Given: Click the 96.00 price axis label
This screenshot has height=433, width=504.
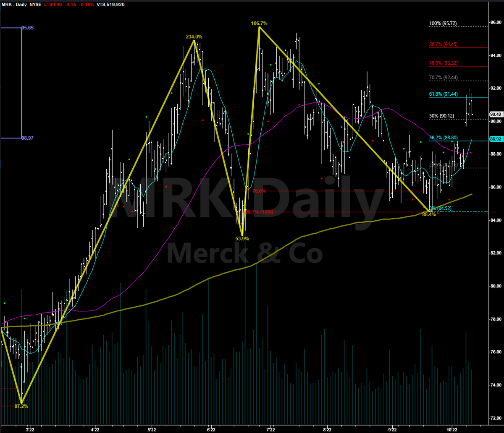Looking at the screenshot, I should (496, 22).
